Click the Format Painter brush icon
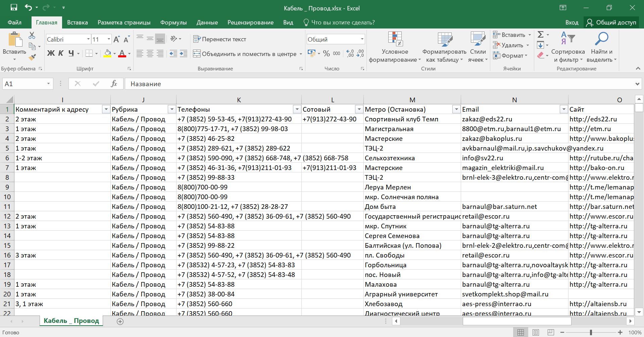This screenshot has width=644, height=337. [x=32, y=57]
